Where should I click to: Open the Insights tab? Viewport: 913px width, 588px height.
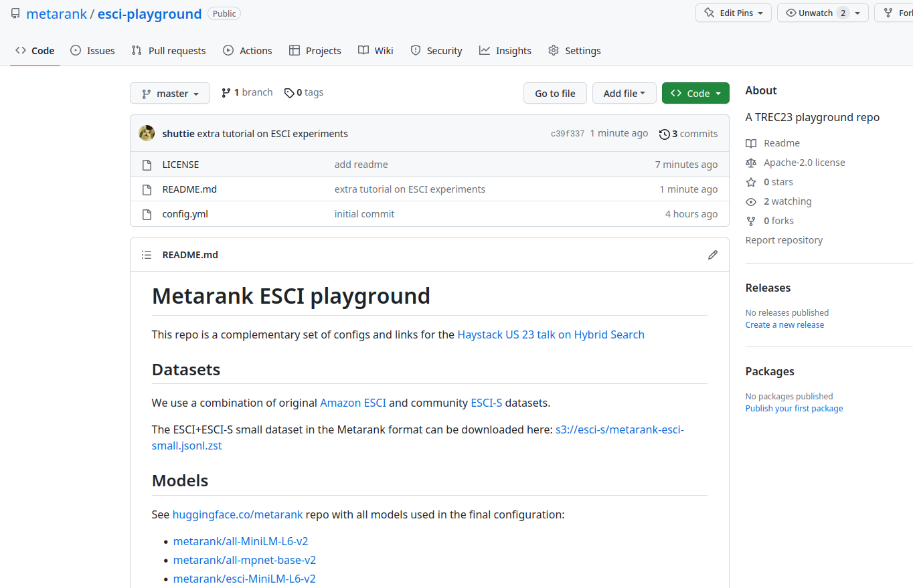(x=505, y=50)
